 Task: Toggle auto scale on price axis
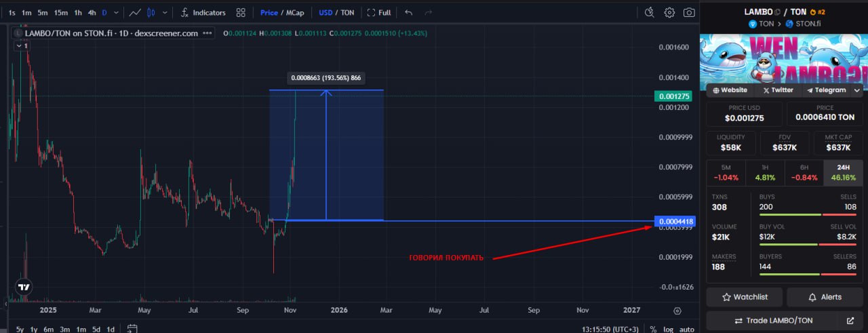(687, 329)
